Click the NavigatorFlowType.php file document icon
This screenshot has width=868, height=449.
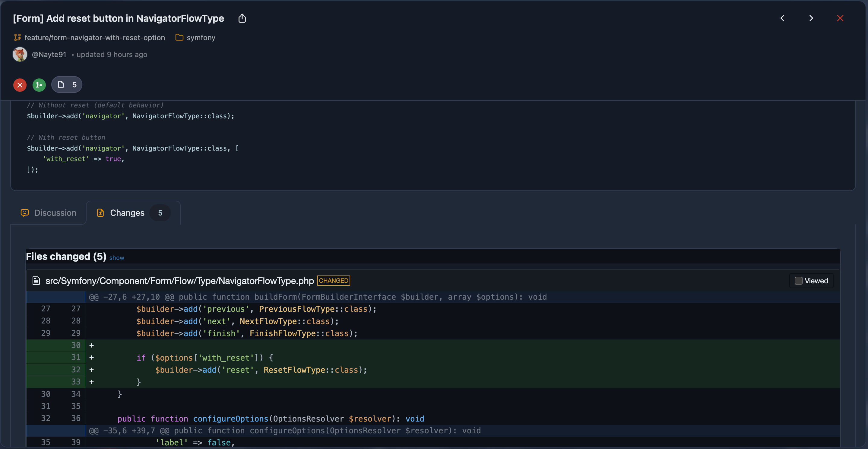pyautogui.click(x=36, y=281)
